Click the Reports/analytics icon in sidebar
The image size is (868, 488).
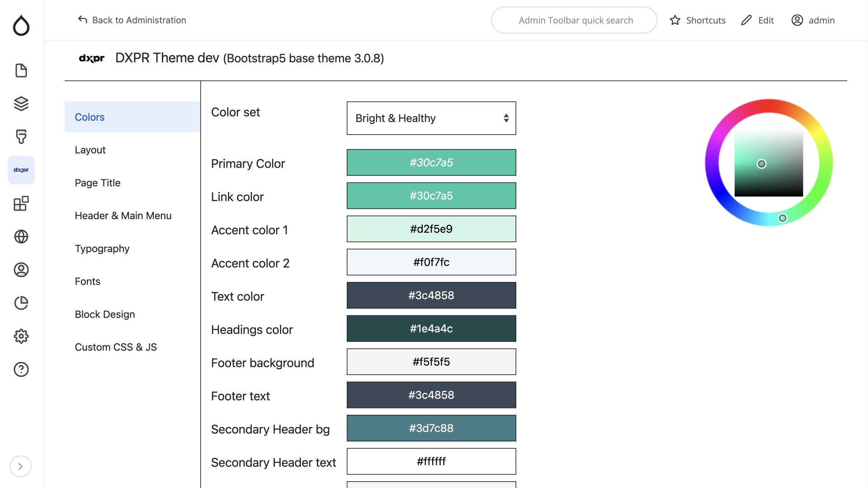tap(21, 303)
